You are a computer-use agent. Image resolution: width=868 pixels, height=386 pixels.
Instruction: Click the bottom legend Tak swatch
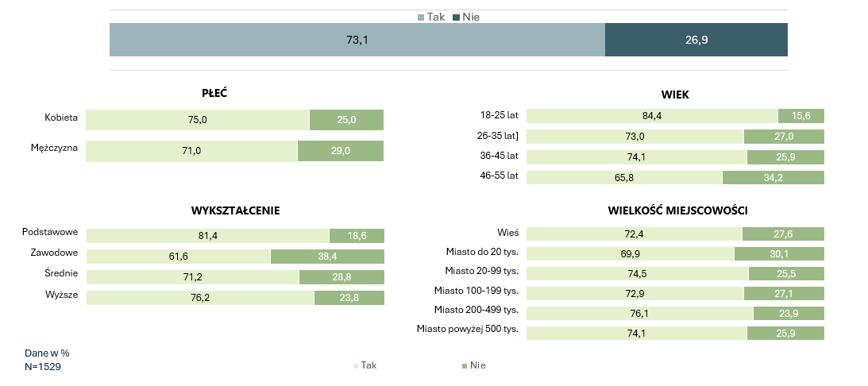point(356,366)
